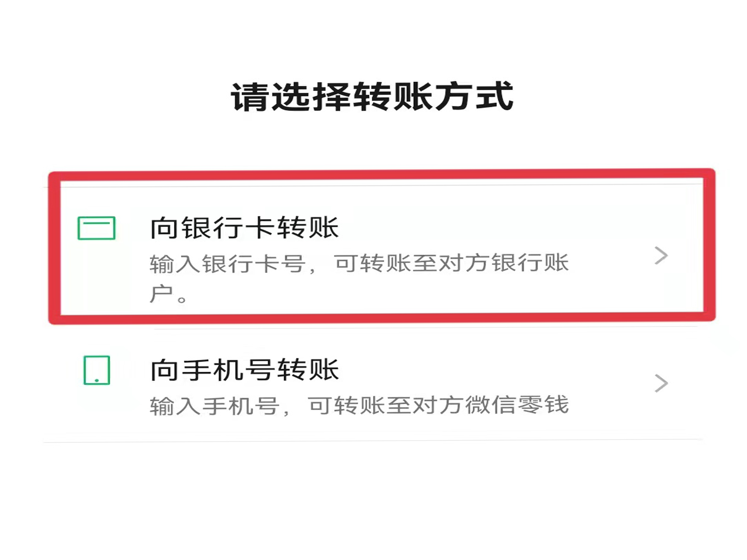This screenshot has height=560, width=747.
Task: Open phone number transfer via its arrow
Action: (661, 383)
